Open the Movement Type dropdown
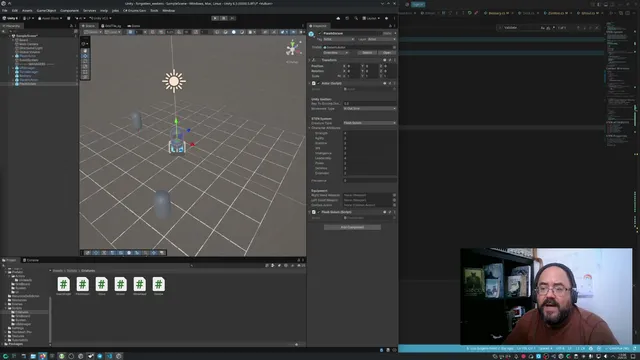Screen dimensions: 640x360 370,109
